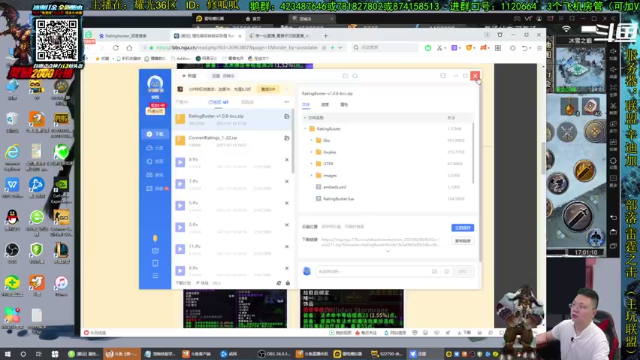640x360 pixels.
Task: Open the hamburger menu at sidebar bottom
Action: tap(155, 276)
